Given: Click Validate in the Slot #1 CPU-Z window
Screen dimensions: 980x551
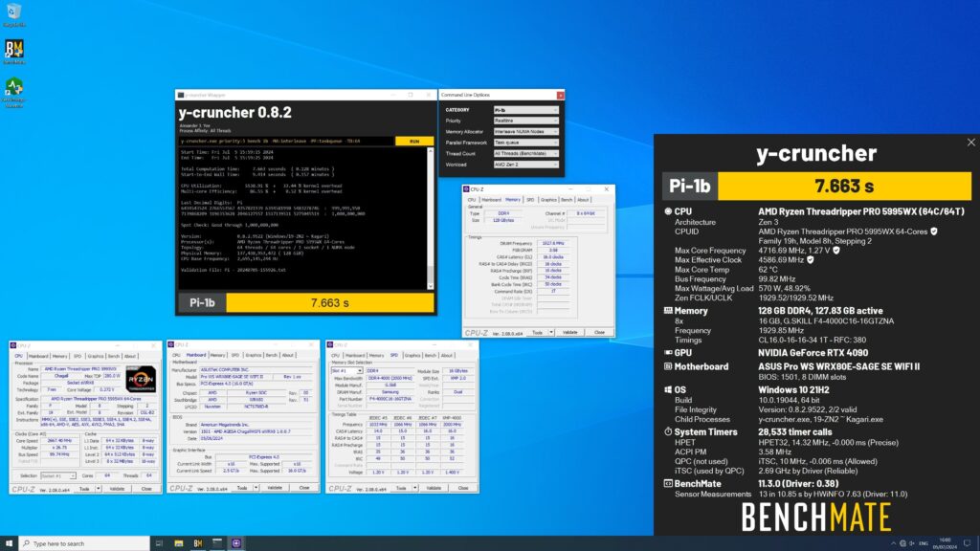Looking at the screenshot, I should click(x=434, y=488).
